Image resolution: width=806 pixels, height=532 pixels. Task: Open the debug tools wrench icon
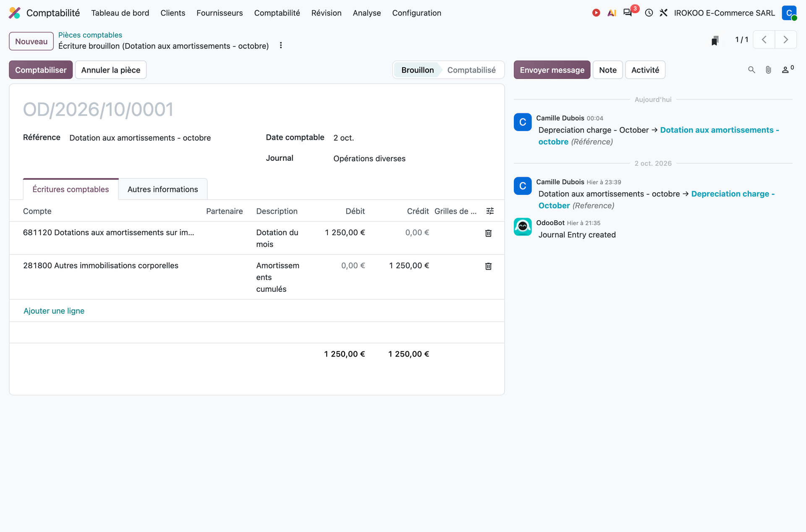(x=664, y=13)
